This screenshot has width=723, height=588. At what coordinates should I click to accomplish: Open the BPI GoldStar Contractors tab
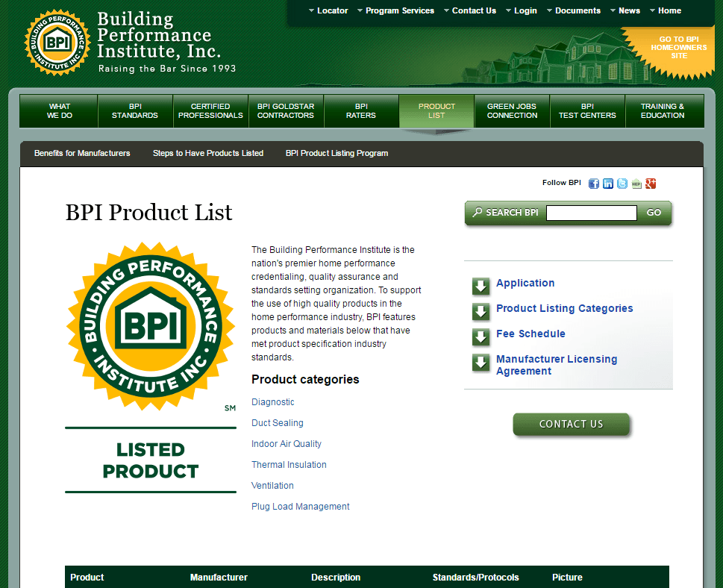[286, 110]
